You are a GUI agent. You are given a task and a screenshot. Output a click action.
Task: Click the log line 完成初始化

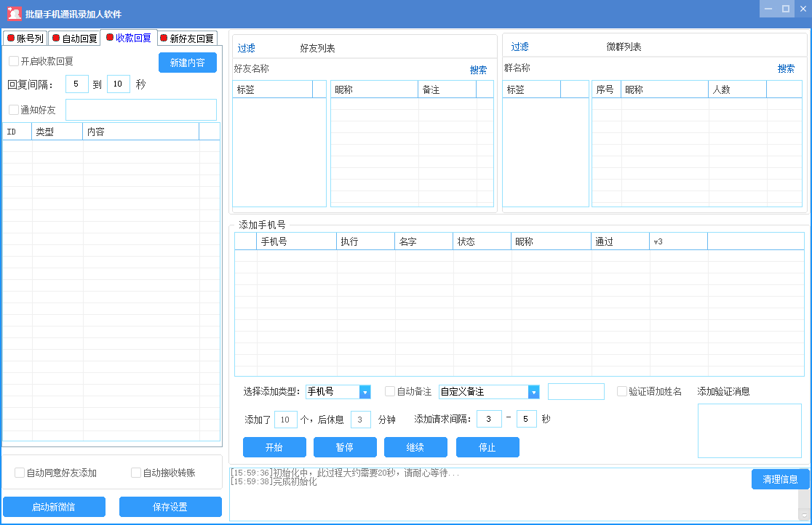click(x=274, y=481)
